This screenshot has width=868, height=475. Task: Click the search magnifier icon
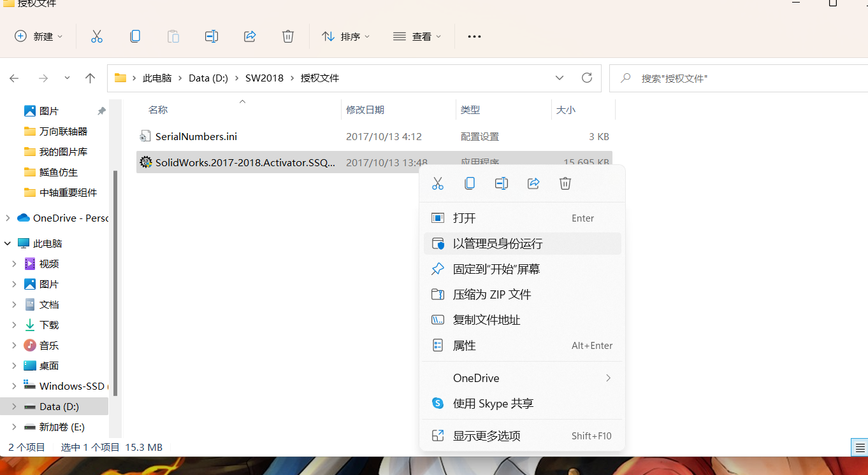click(x=626, y=78)
